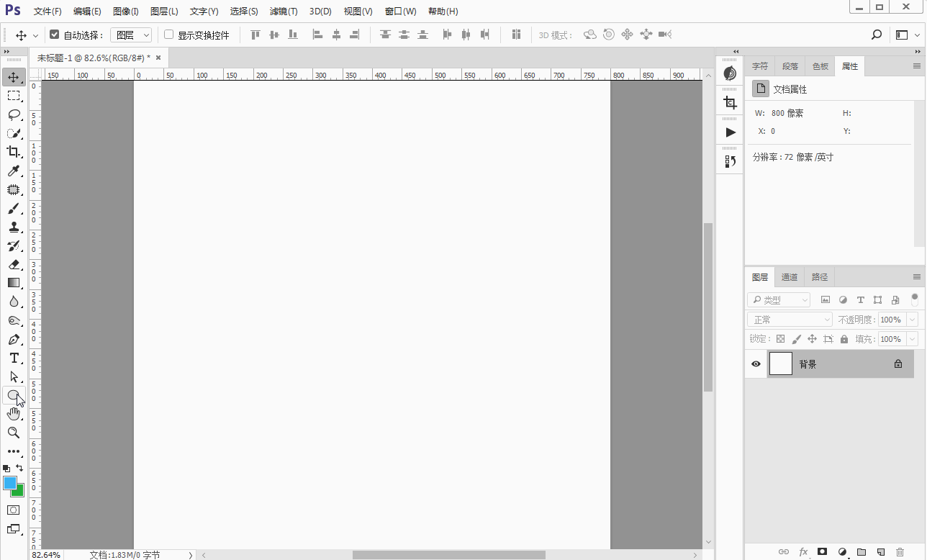The height and width of the screenshot is (560, 927).
Task: Disable the 自动选择 checkbox
Action: [x=54, y=35]
